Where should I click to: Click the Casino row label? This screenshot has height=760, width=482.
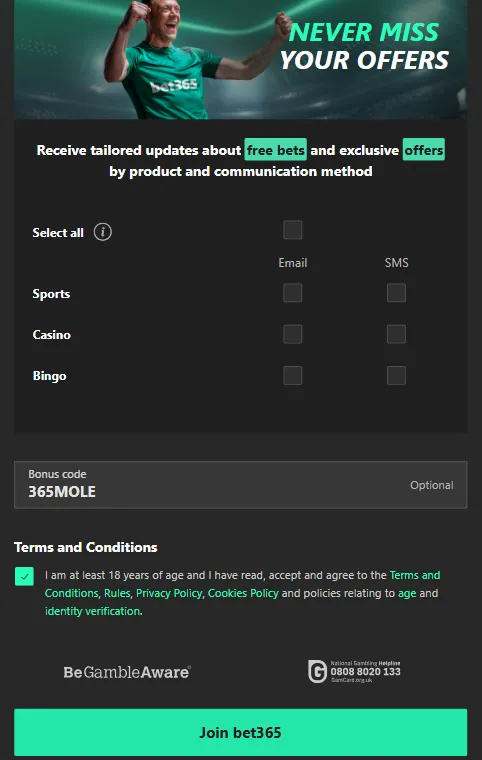(51, 334)
